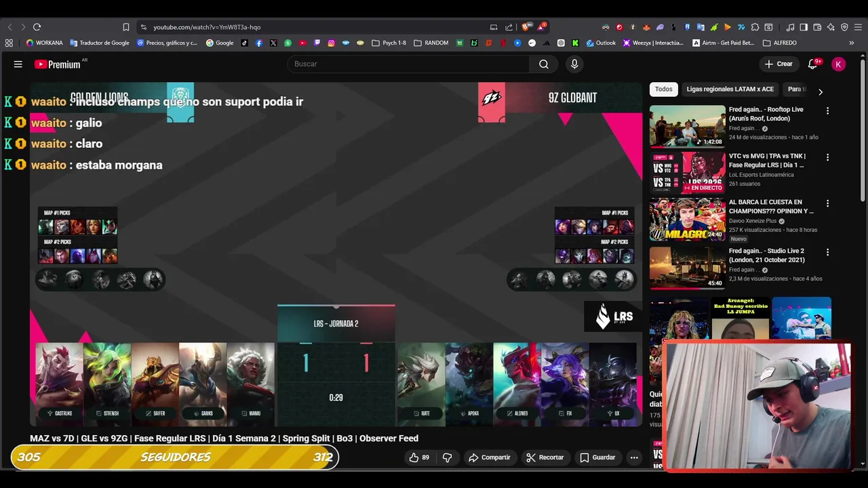This screenshot has height=488, width=868.
Task: Open the X (Twitter) bookmark
Action: pos(273,43)
